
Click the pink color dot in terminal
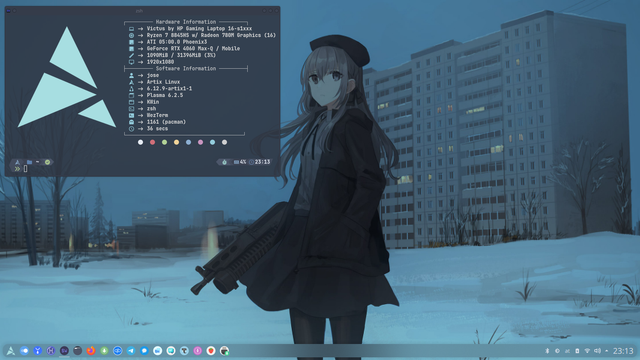click(x=200, y=142)
